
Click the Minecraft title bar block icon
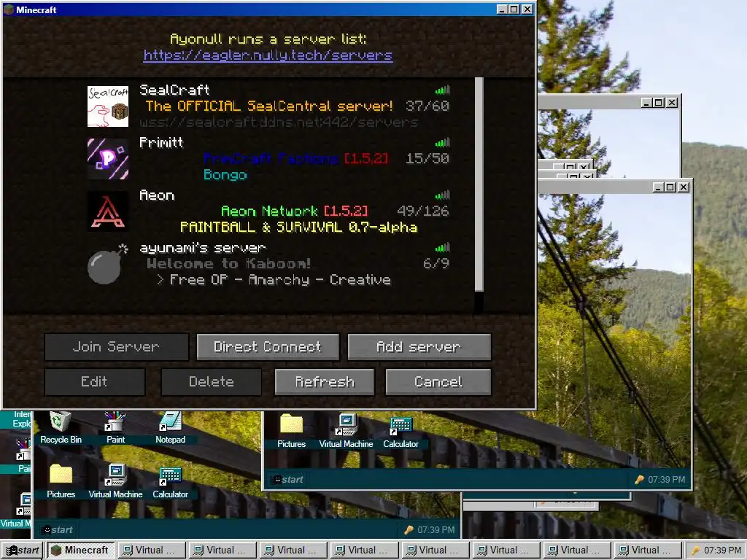[9, 9]
